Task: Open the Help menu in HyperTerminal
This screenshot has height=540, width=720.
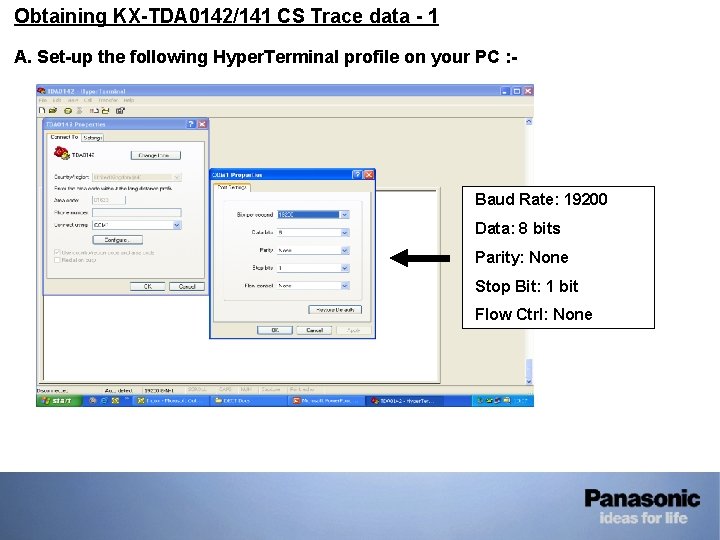Action: [129, 100]
